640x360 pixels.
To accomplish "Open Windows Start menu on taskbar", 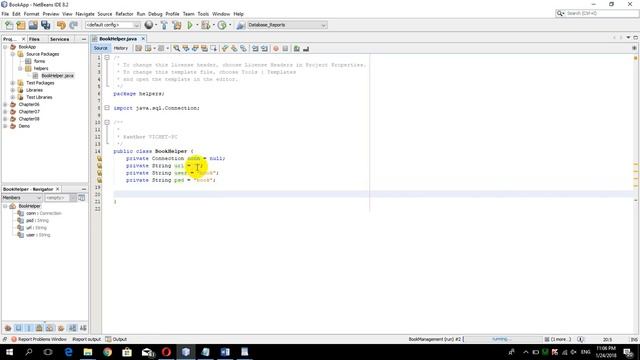I will point(9,352).
